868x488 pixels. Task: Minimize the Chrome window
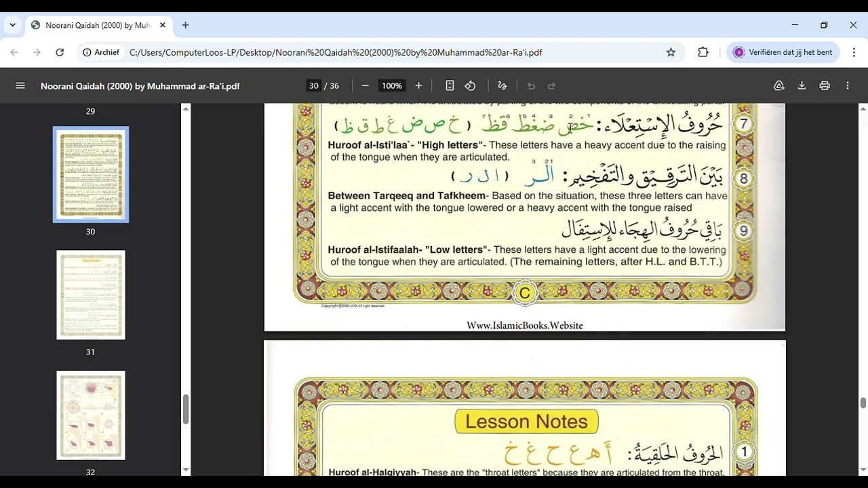(x=795, y=25)
